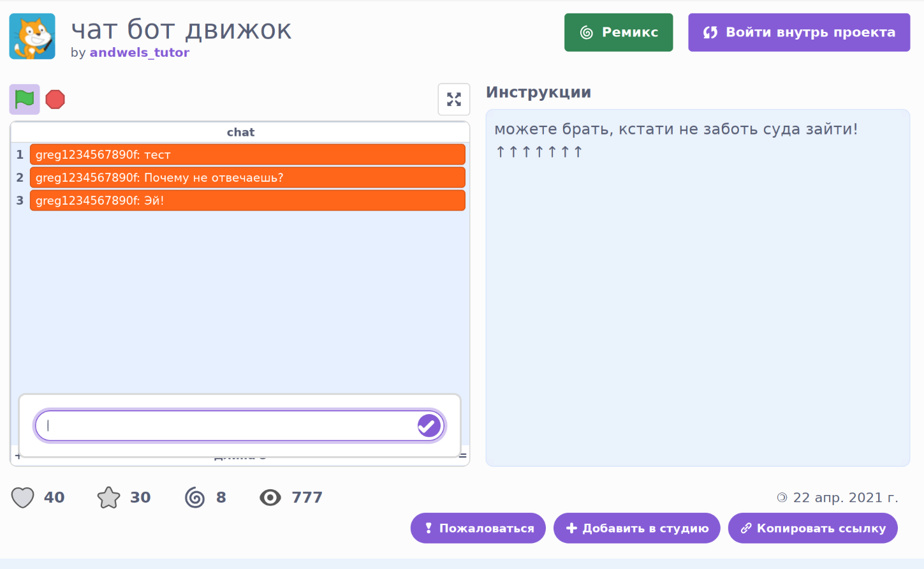This screenshot has height=569, width=924.
Task: Report project with Пожаловаться button
Action: pyautogui.click(x=478, y=528)
